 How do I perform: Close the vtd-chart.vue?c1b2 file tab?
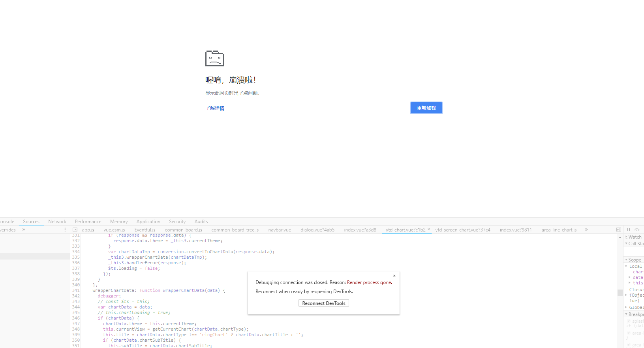click(429, 229)
